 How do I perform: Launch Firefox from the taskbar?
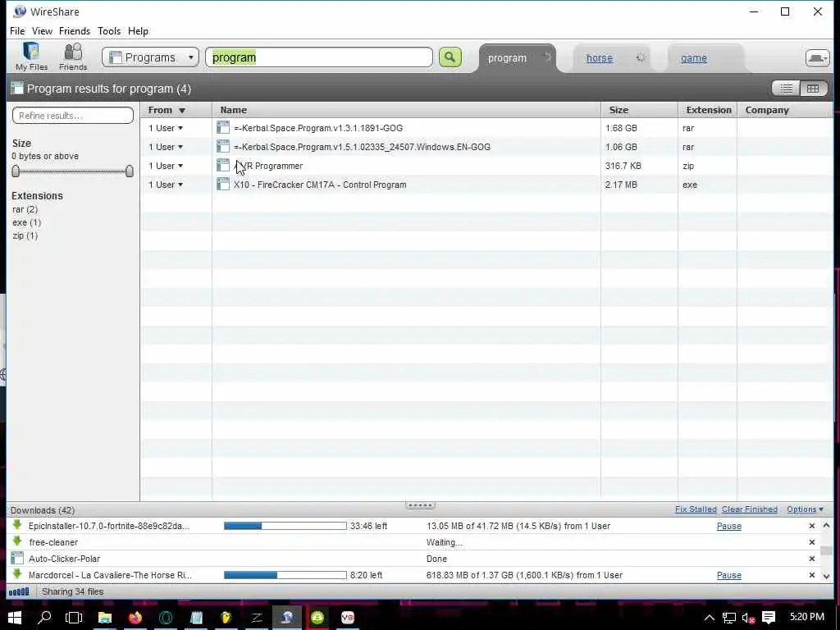[135, 618]
